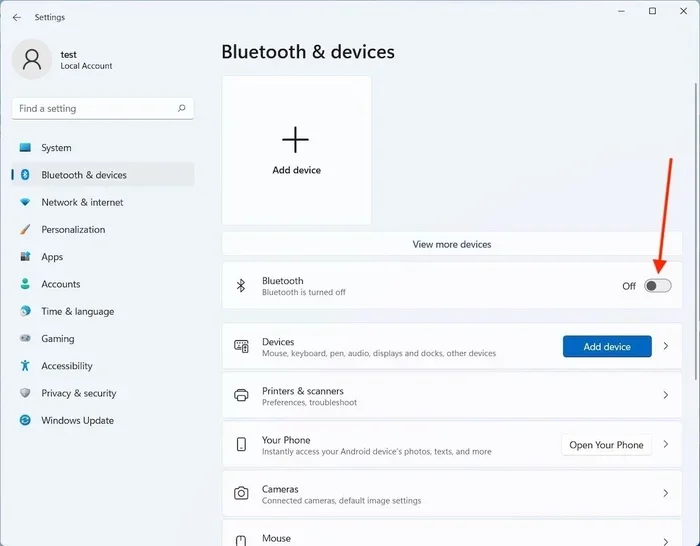Open Accessibility settings
The height and width of the screenshot is (546, 700).
pyautogui.click(x=103, y=365)
